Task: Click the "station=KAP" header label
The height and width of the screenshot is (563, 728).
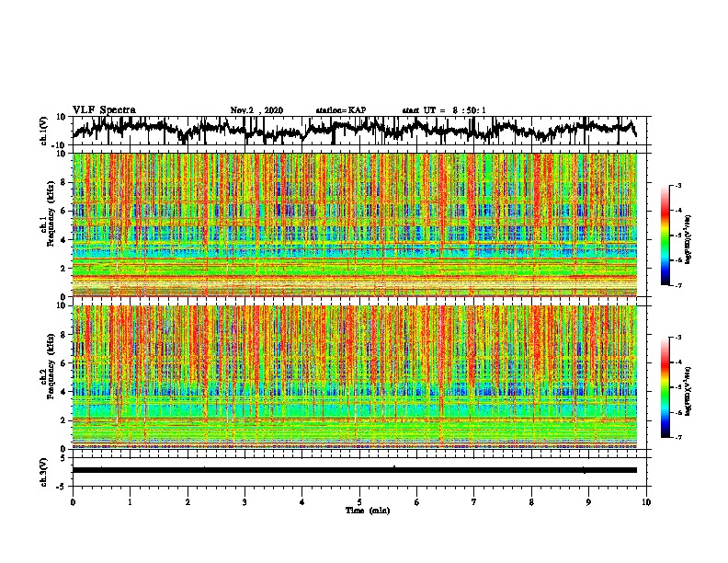Action: 341,110
